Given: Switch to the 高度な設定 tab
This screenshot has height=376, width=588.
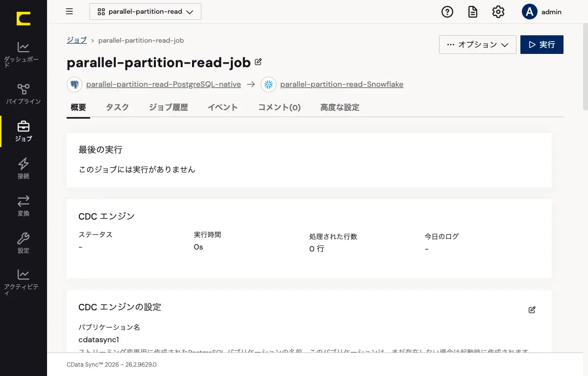Looking at the screenshot, I should [x=340, y=107].
